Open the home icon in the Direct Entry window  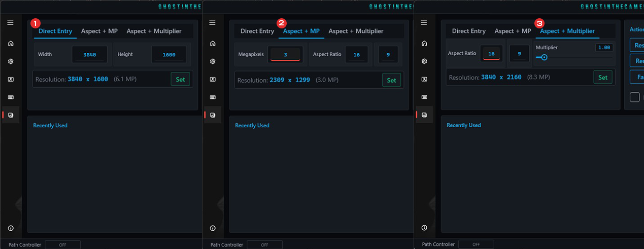coord(11,43)
